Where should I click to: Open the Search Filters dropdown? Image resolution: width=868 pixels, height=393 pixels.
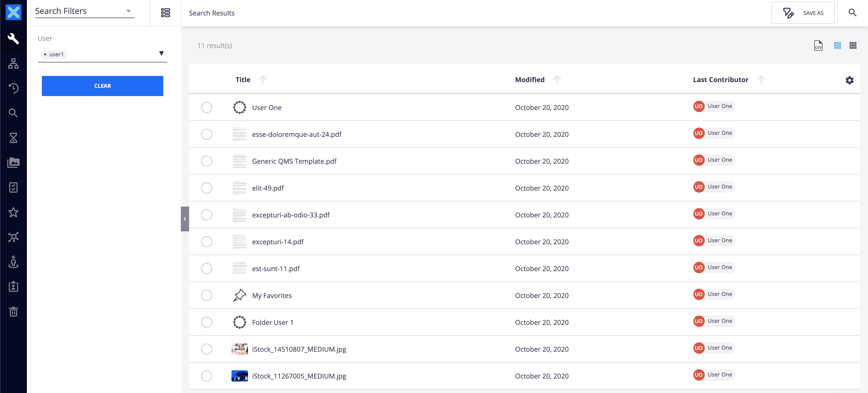85,11
